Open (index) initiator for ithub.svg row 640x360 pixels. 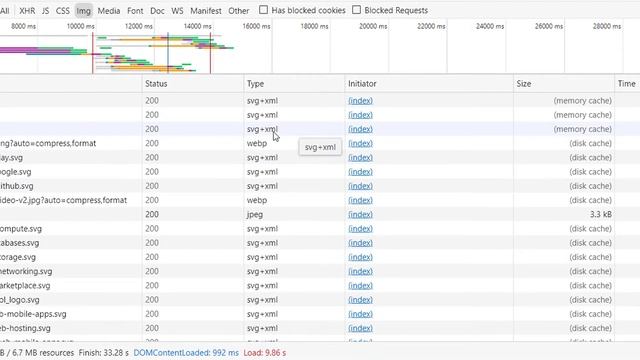click(360, 186)
